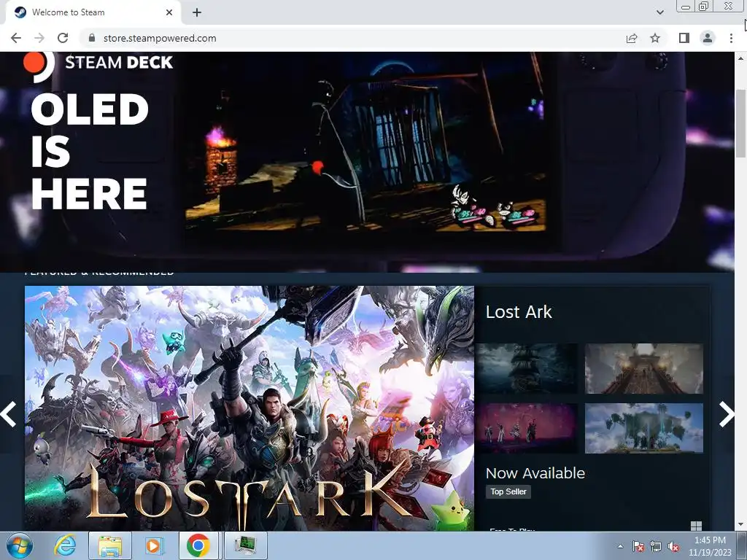This screenshot has width=747, height=560.
Task: Go back to the previous page
Action: pyautogui.click(x=16, y=38)
